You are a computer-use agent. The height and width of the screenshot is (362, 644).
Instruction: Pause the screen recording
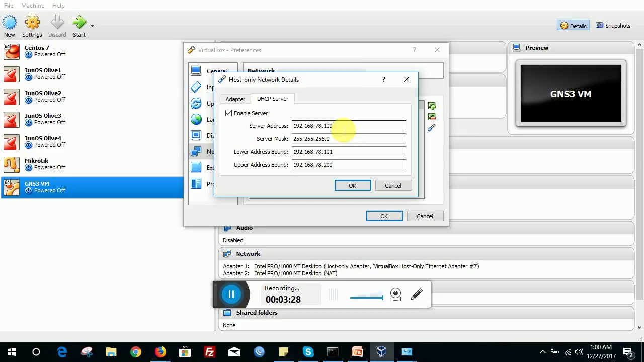pos(231,294)
